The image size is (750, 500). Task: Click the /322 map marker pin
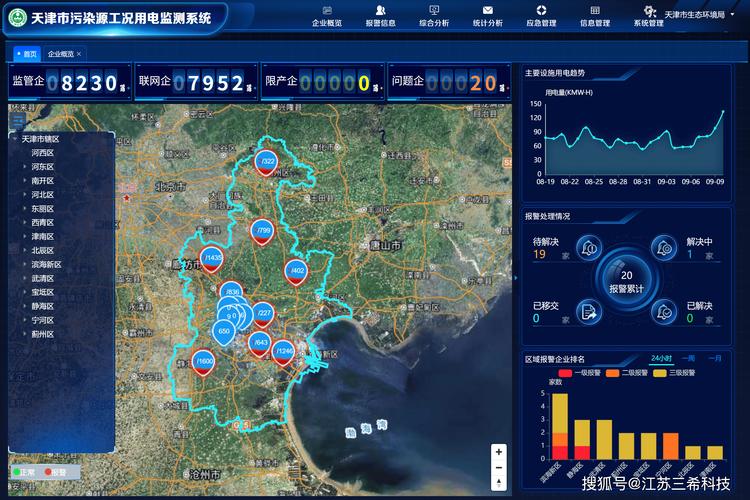coord(266,162)
